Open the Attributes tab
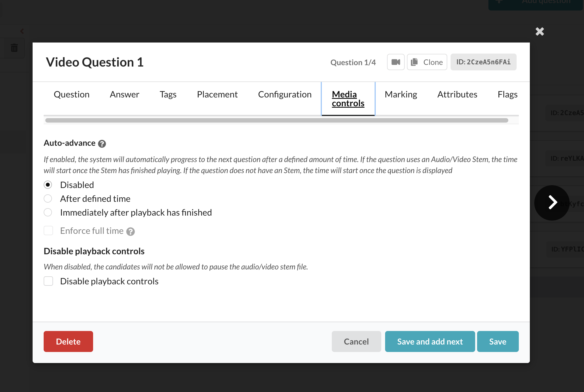This screenshot has width=584, height=392. point(457,94)
